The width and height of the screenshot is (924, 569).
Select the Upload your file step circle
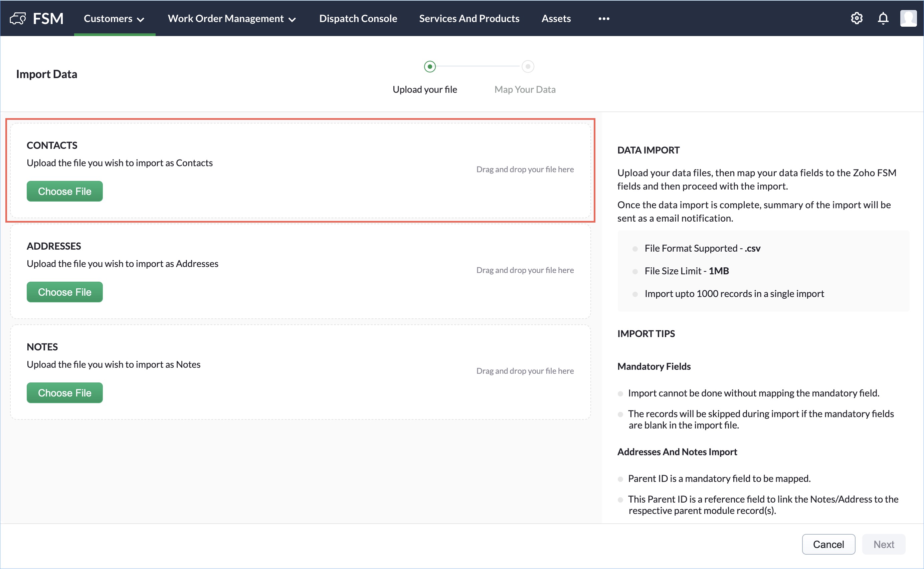pyautogui.click(x=430, y=67)
